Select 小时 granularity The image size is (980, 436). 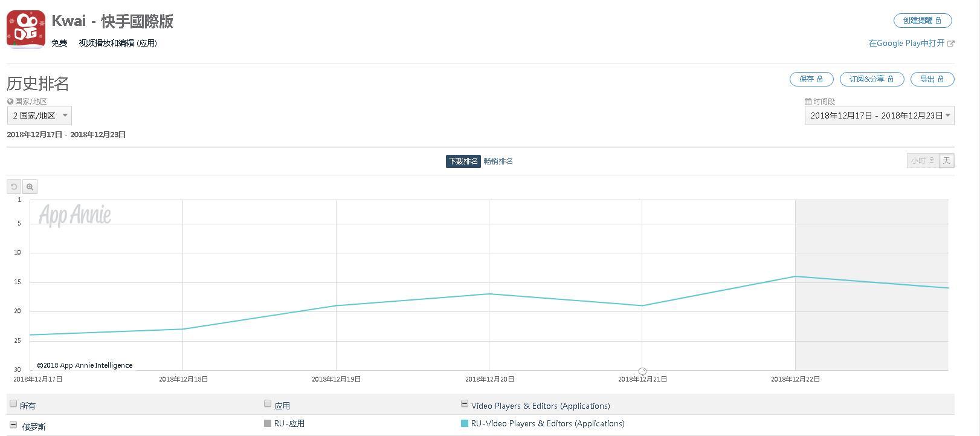click(x=923, y=161)
